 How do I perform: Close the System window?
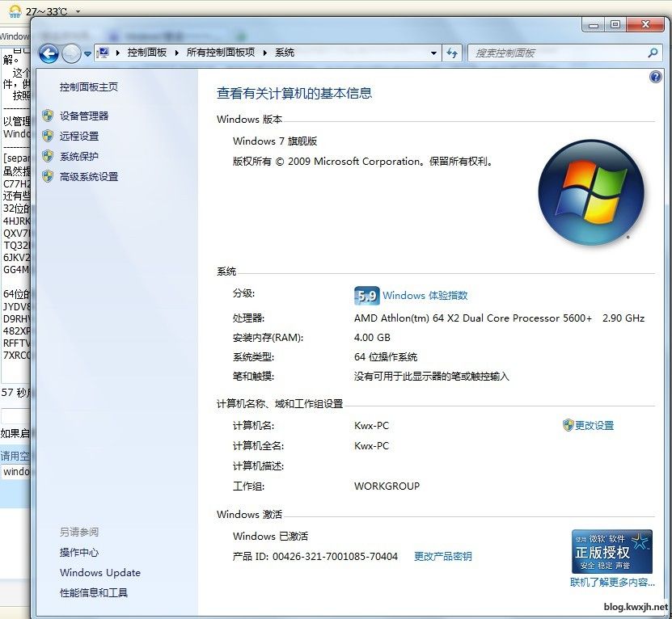[x=646, y=25]
